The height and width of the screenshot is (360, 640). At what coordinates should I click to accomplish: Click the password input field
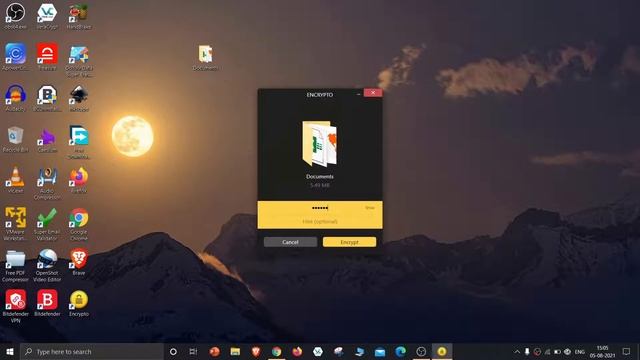320,208
